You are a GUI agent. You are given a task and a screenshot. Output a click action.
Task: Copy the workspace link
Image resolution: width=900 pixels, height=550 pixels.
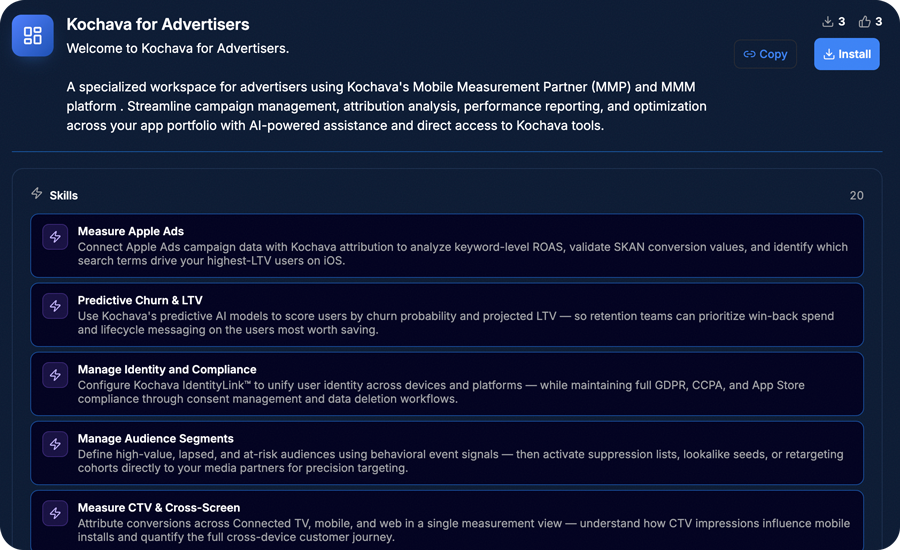765,54
